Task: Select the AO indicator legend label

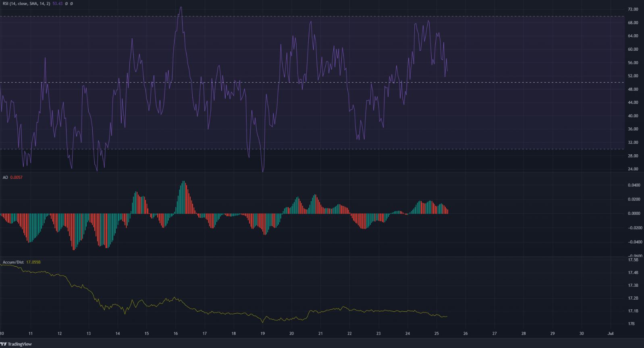Action: (x=5, y=177)
